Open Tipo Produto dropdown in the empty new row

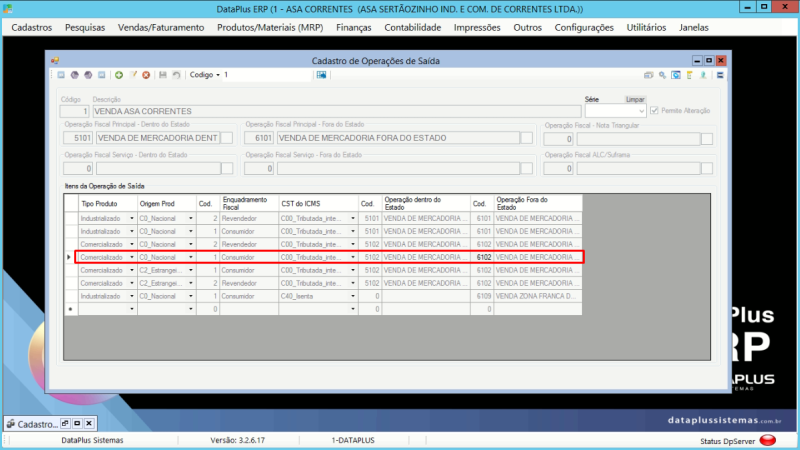click(132, 309)
